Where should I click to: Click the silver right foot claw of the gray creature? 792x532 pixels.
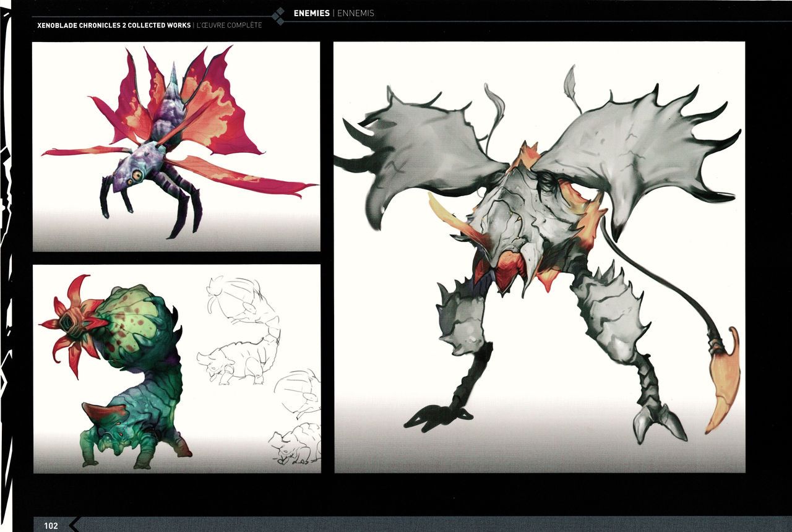[658, 421]
